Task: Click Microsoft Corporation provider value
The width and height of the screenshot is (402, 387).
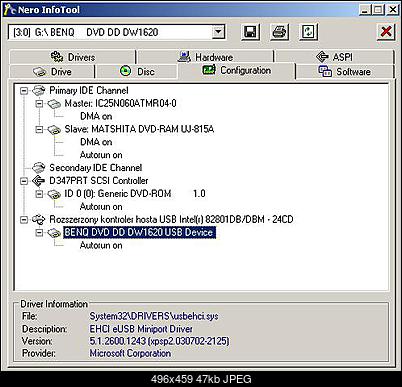Action: coord(130,353)
